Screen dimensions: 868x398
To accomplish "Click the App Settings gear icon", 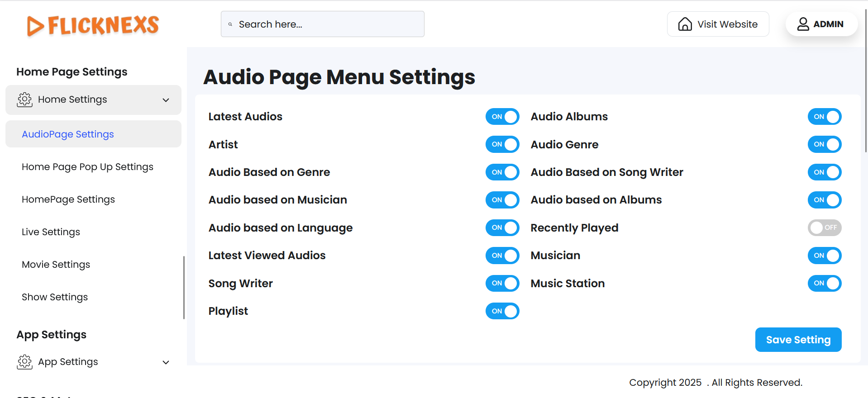I will point(25,362).
